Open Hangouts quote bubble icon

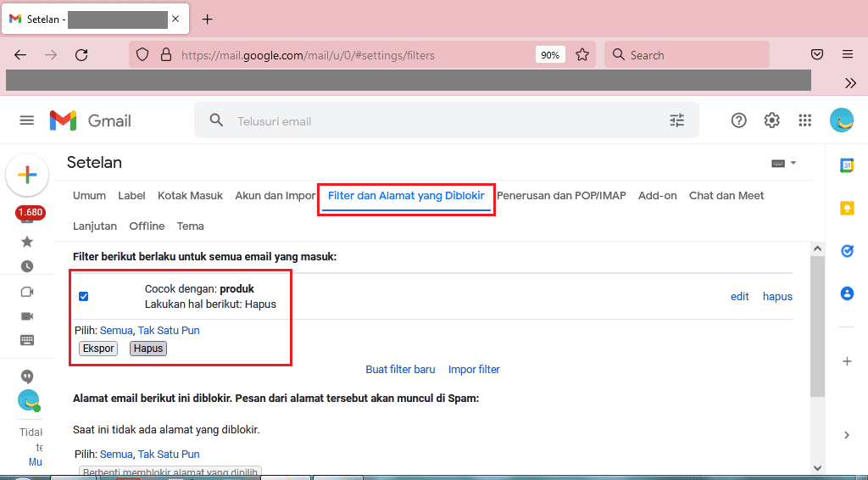(26, 377)
